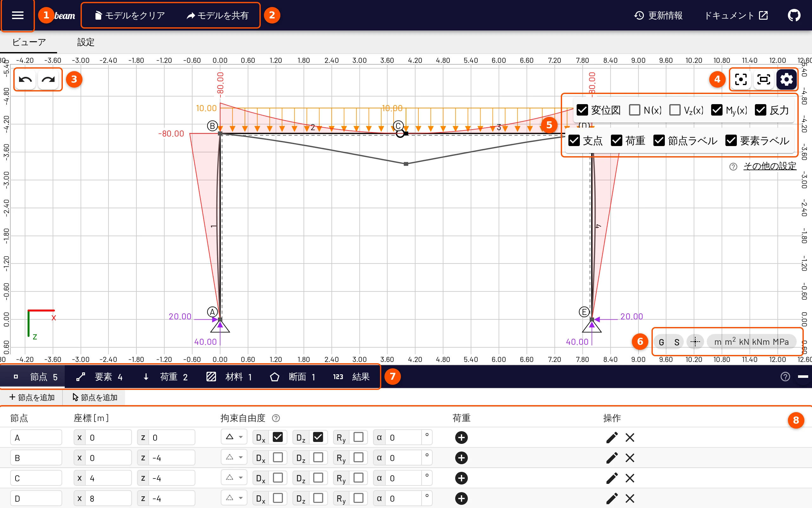
Task: Click the undo arrow button
Action: pos(25,80)
